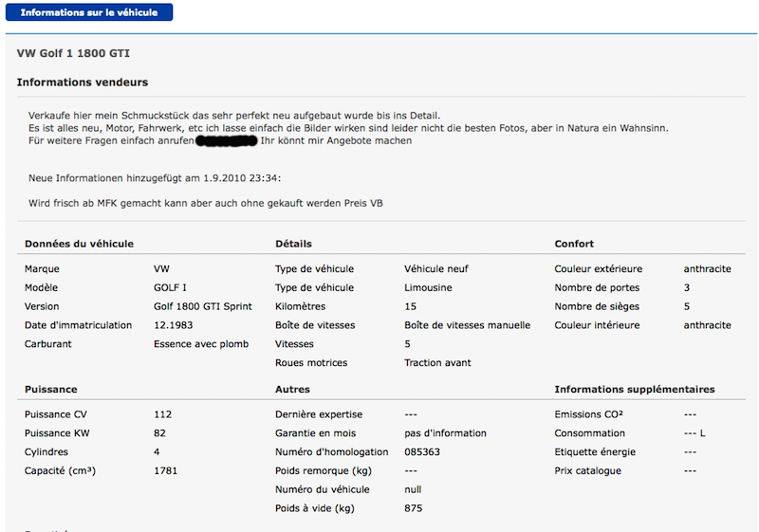The width and height of the screenshot is (759, 532).
Task: Click the 'Verkaufe hier mein Schmuckstück' sentence
Action: [234, 116]
